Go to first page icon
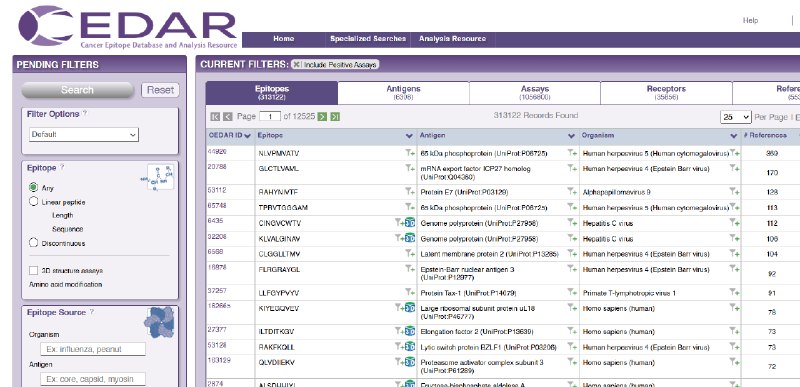This screenshot has height=387, width=800. click(x=215, y=117)
